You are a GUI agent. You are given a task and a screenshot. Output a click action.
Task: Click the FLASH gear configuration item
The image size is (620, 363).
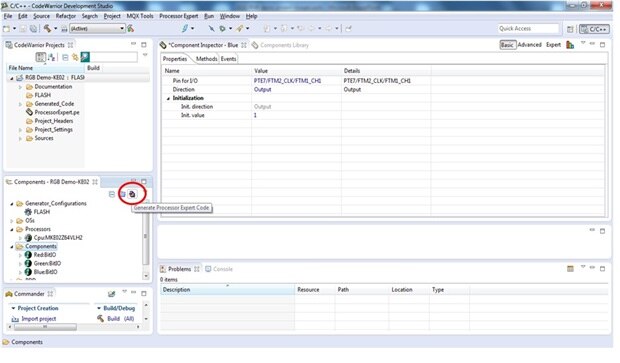point(38,212)
